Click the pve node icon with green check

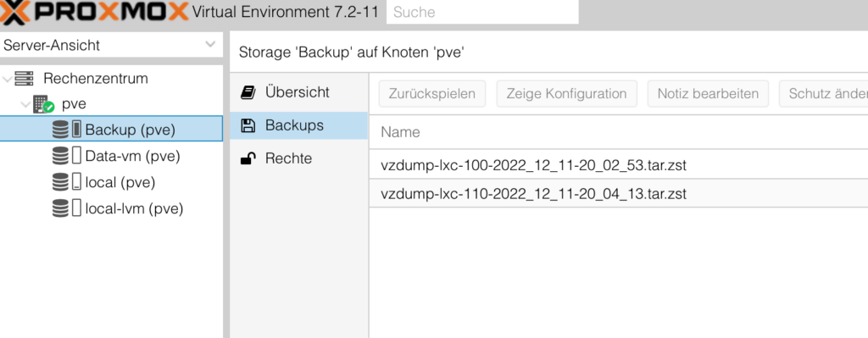43,104
